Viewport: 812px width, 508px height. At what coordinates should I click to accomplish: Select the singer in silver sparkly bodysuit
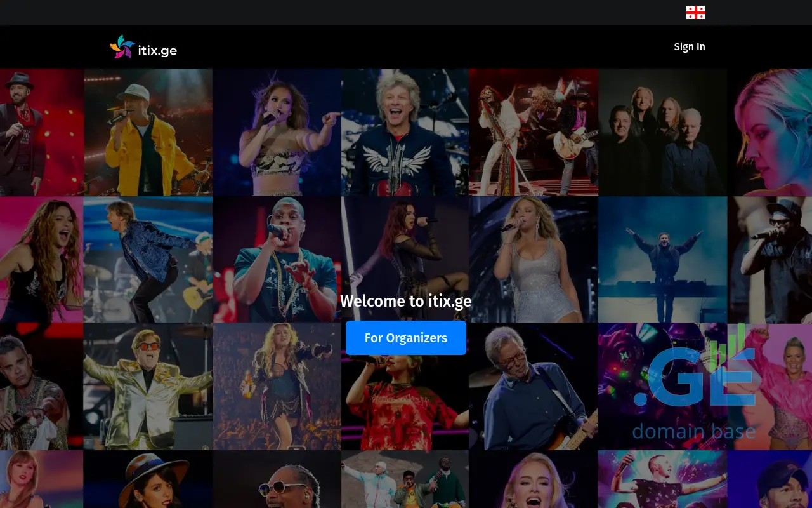click(x=534, y=259)
